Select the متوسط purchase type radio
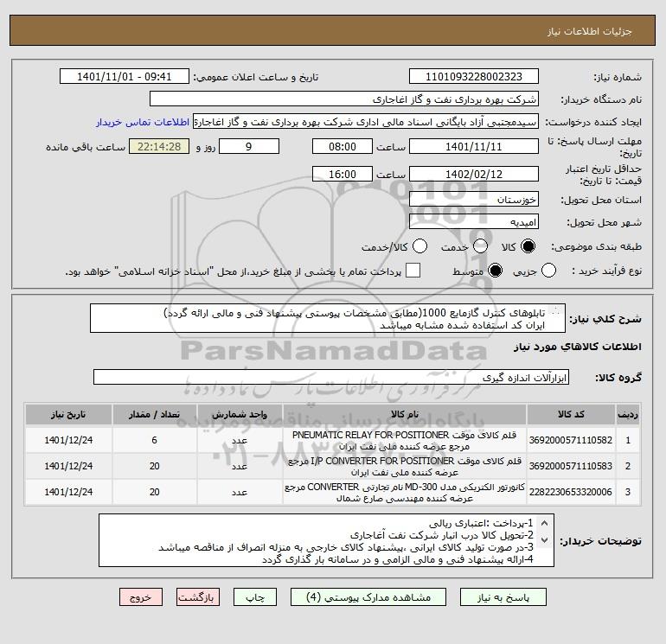 (496, 271)
